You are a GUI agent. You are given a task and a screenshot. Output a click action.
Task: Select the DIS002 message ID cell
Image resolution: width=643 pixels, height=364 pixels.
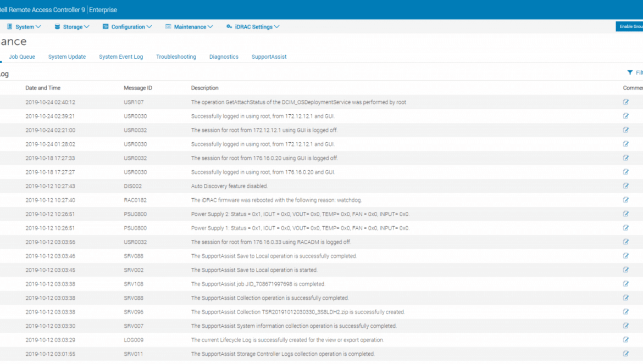[133, 186]
